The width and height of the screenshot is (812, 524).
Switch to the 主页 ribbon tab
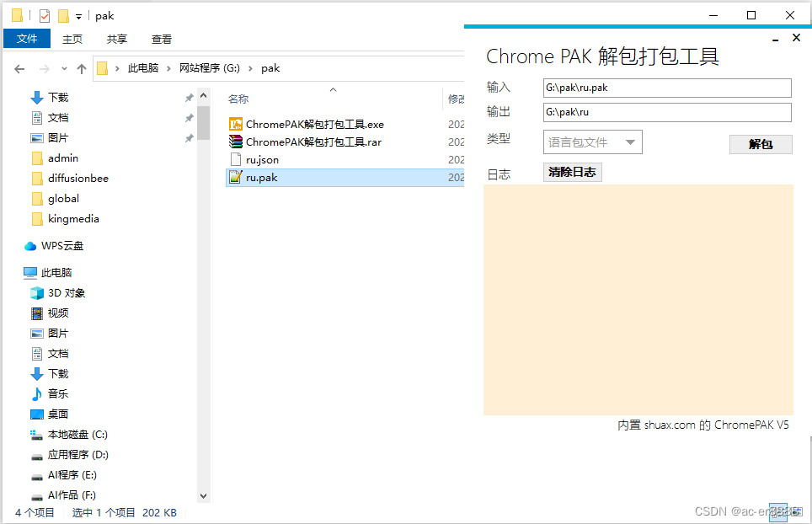tap(72, 39)
